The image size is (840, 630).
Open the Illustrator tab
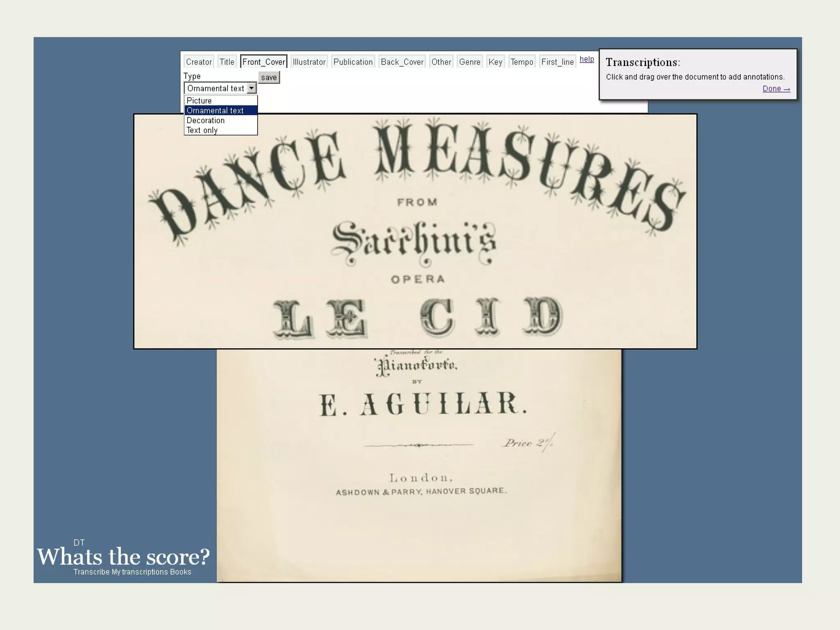(x=309, y=62)
